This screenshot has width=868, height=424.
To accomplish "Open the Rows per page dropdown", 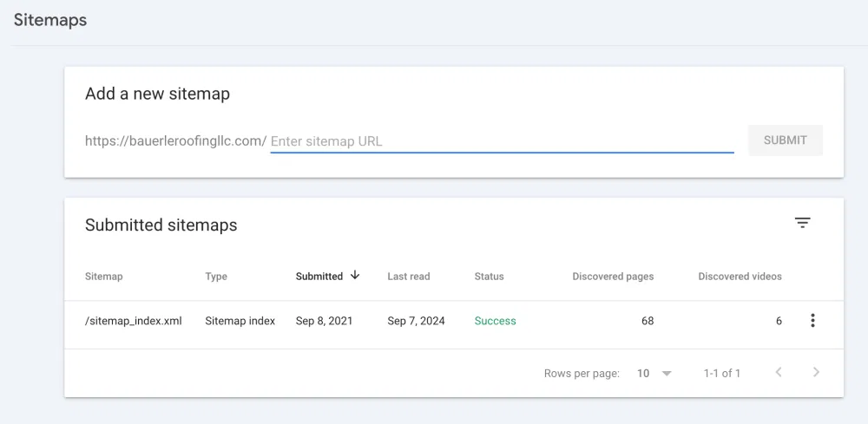I will tap(654, 373).
